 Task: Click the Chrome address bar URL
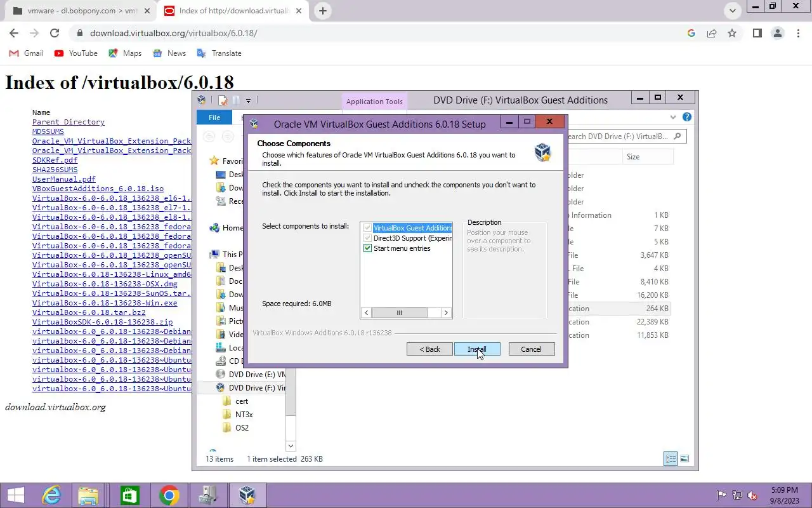[173, 34]
